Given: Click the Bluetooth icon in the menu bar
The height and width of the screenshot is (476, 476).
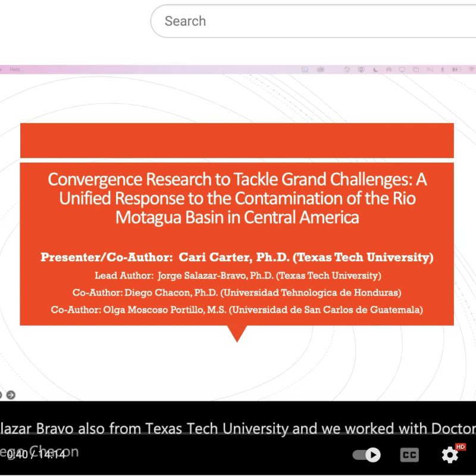Looking at the screenshot, I should coord(442,70).
